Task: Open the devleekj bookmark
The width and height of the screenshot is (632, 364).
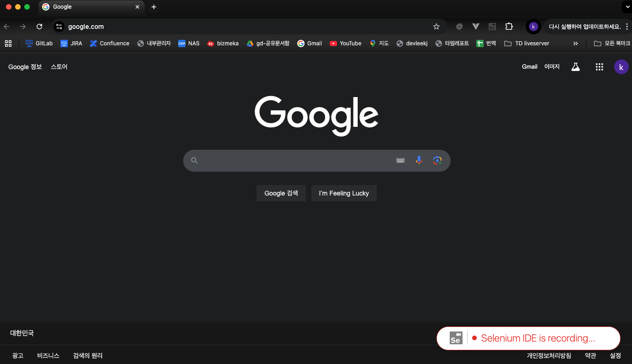Action: pyautogui.click(x=412, y=43)
